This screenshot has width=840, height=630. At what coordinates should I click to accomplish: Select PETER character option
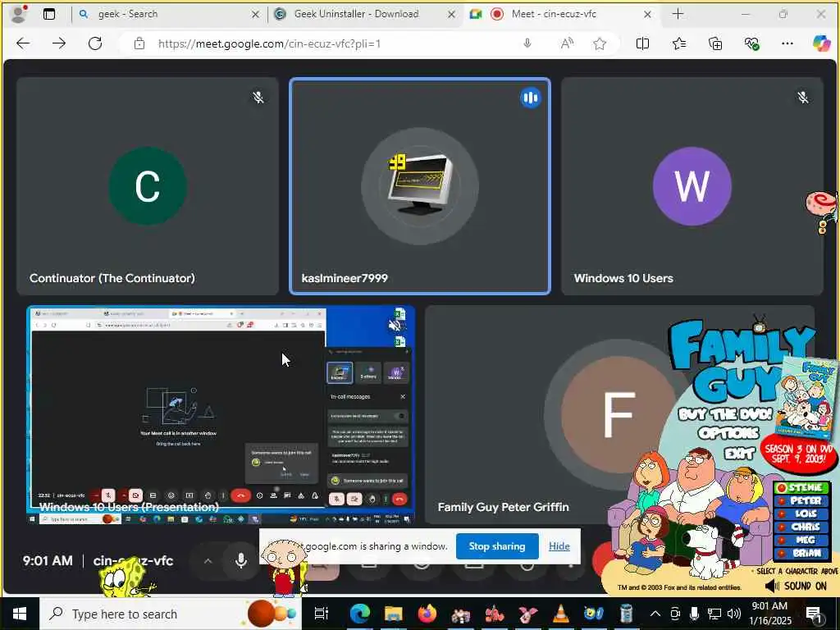801,500
